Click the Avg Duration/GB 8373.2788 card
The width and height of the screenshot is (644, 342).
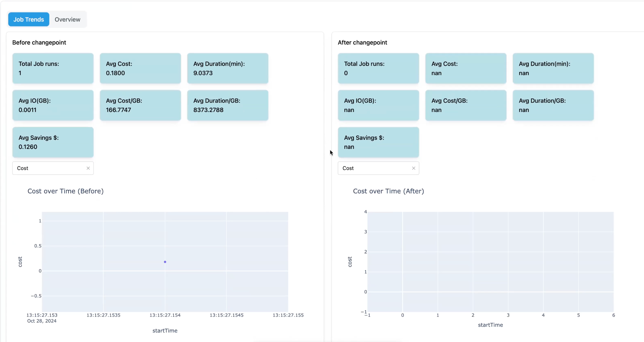(x=228, y=105)
